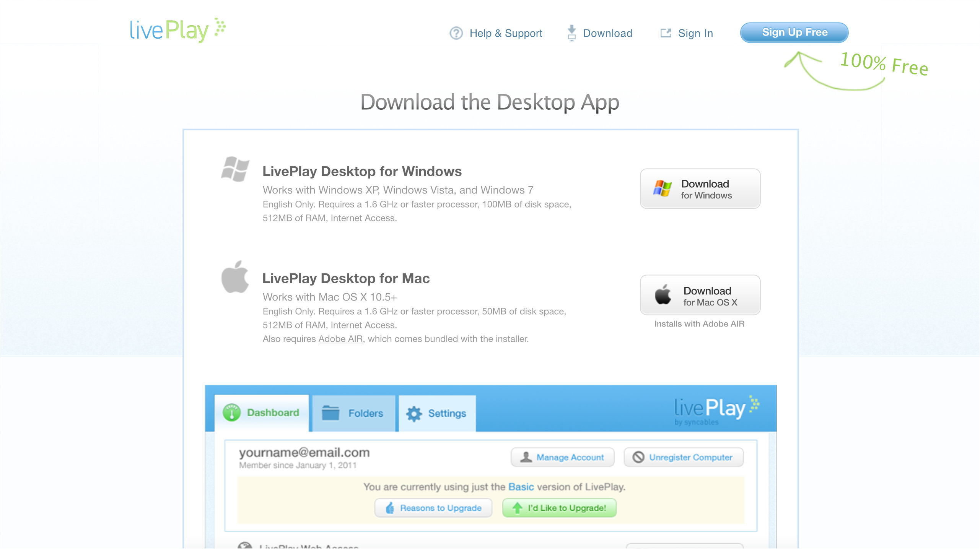The width and height of the screenshot is (980, 549).
Task: Click 'Works with Mac OS X 10.5+' text
Action: [330, 297]
